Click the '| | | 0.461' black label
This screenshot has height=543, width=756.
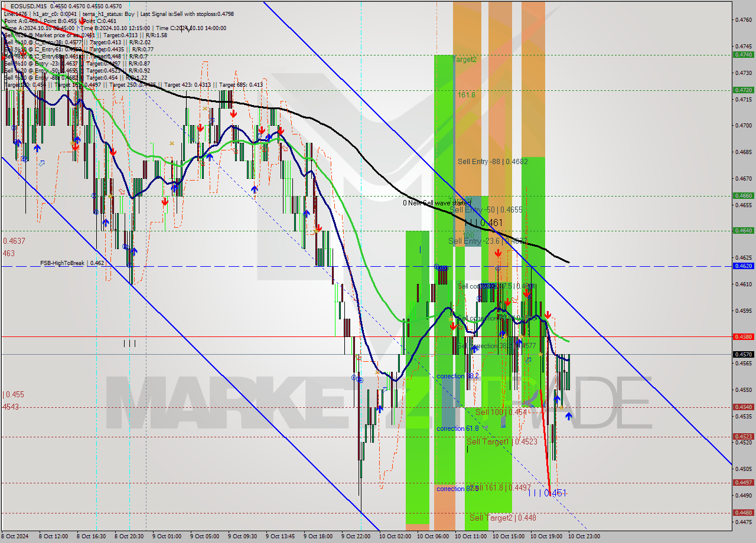click(484, 223)
